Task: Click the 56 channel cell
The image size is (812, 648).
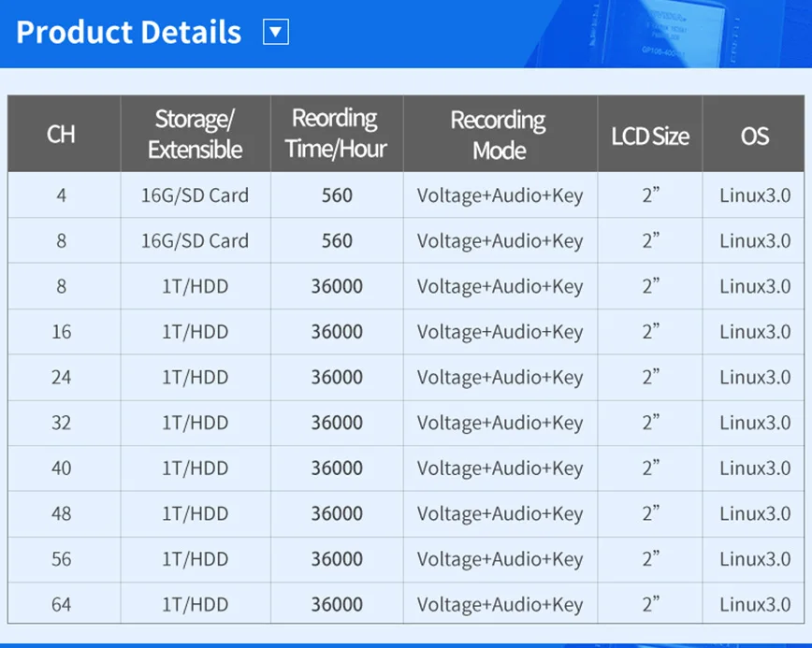Action: point(61,559)
